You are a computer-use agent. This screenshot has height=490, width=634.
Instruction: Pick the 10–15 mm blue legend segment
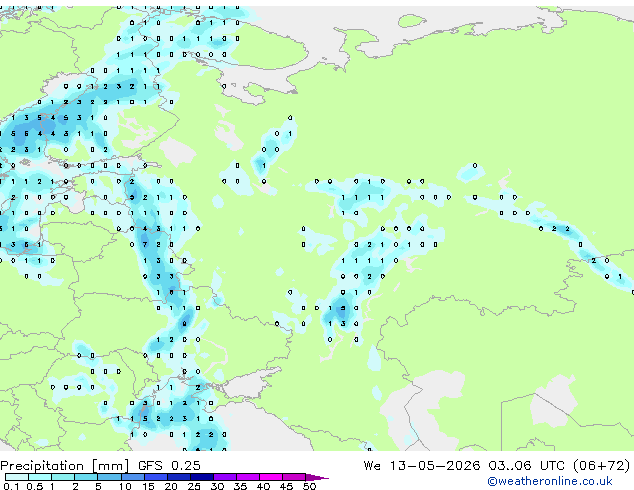[132, 477]
